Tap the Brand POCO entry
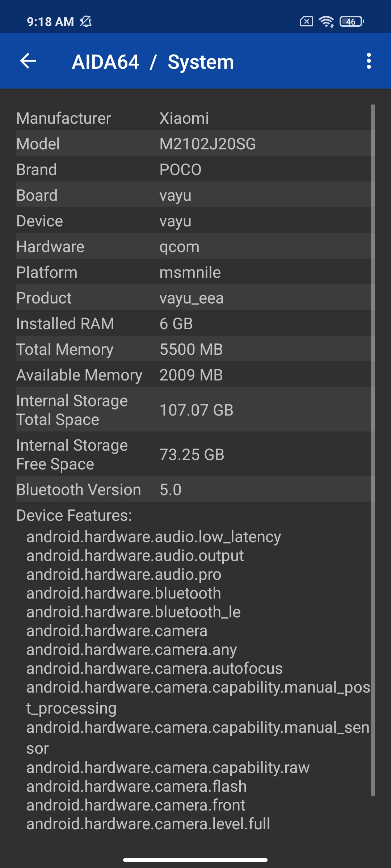The image size is (391, 868). (193, 169)
